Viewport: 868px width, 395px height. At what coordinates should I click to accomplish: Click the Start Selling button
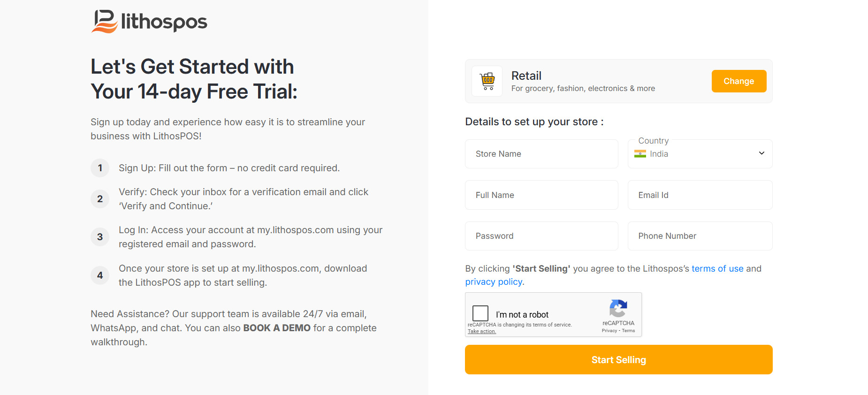[x=618, y=360]
